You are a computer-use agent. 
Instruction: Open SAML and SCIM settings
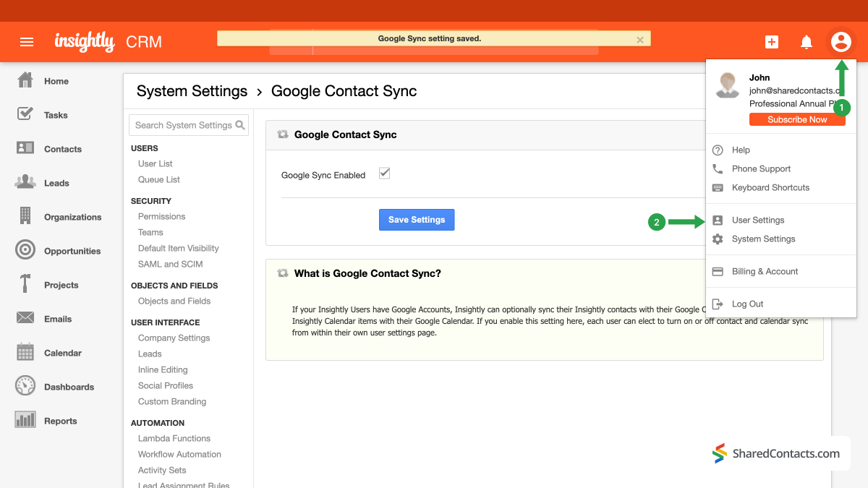pyautogui.click(x=170, y=264)
